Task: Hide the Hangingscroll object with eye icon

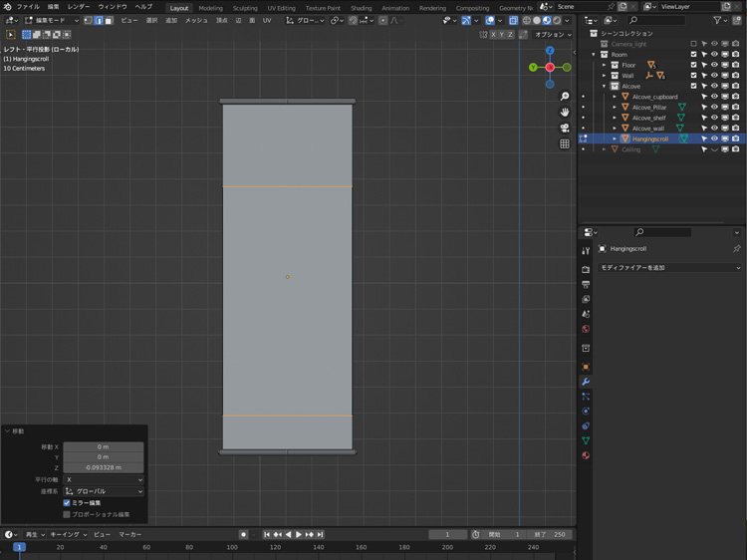Action: [x=714, y=139]
